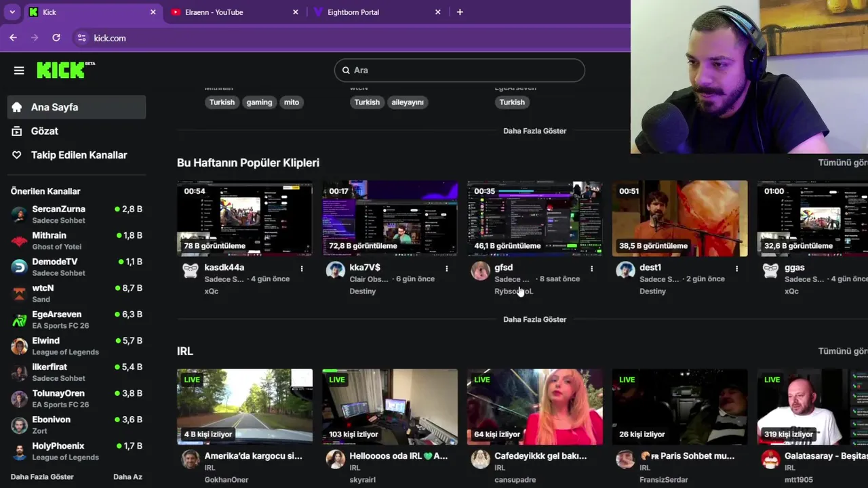The height and width of the screenshot is (488, 868).
Task: Open HolyPhoenix channel avatar
Action: (x=20, y=451)
